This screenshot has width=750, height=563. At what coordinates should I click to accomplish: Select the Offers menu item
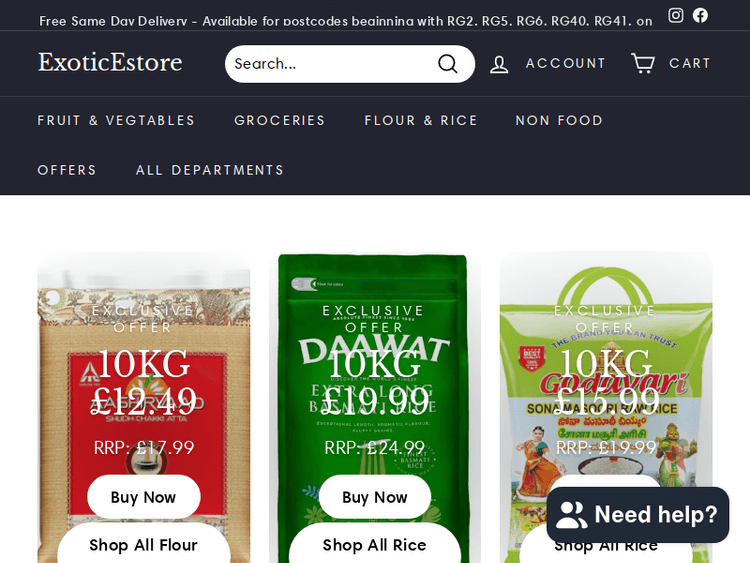67,170
